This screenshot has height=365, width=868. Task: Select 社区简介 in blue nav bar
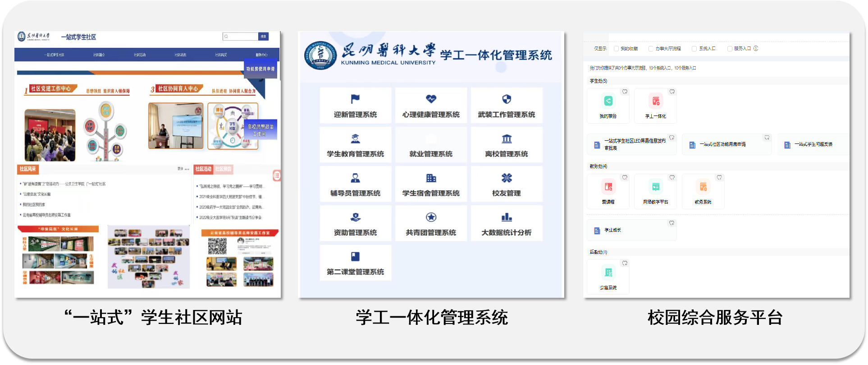point(99,55)
